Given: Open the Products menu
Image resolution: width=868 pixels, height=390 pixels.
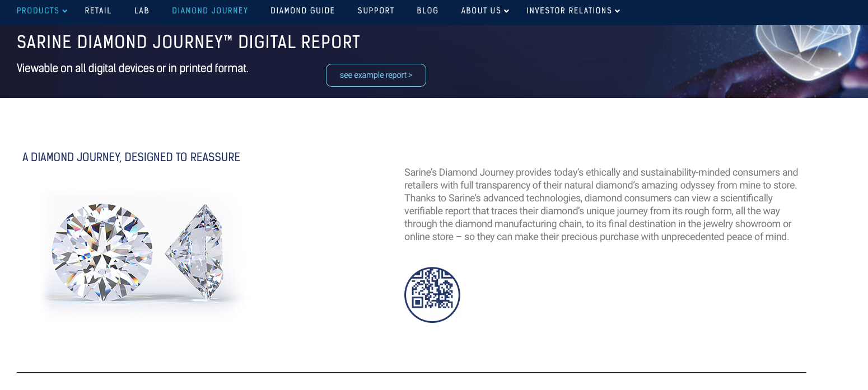Looking at the screenshot, I should tap(38, 11).
